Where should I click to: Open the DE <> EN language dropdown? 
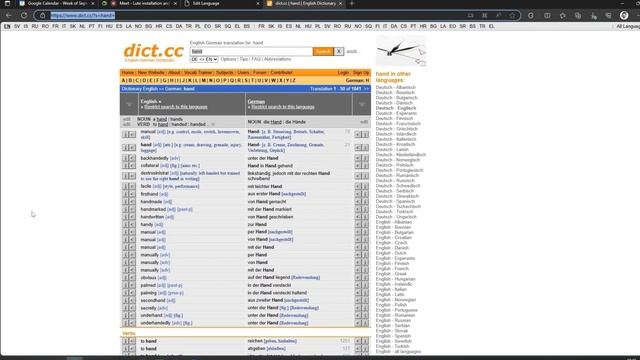point(204,60)
